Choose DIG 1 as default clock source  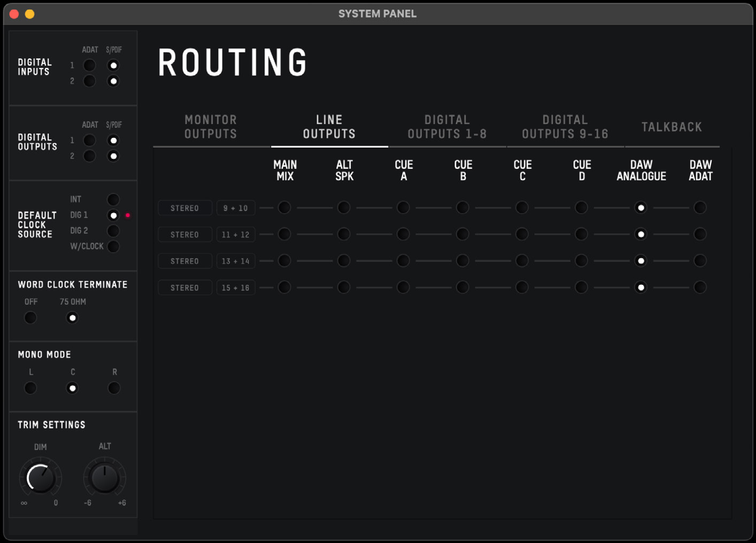[x=113, y=215]
